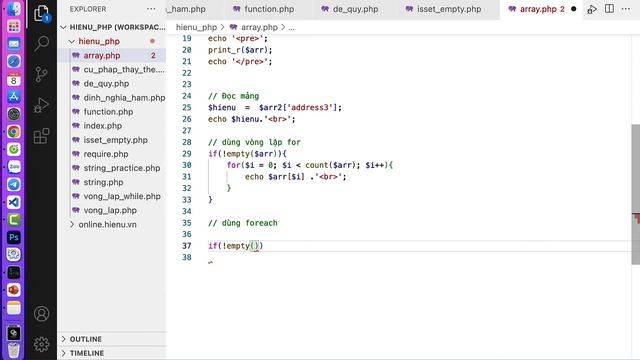Close unsaved array.php tab via dot
The image size is (640, 360).
(573, 9)
